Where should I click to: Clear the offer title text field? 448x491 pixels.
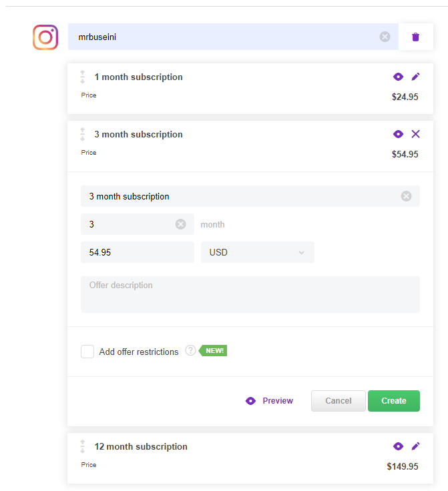pos(406,196)
